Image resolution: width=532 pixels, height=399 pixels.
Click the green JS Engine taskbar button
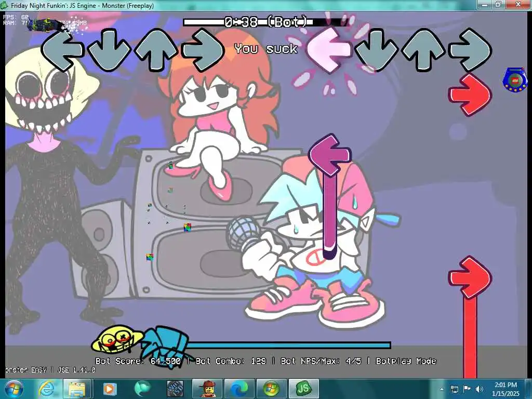click(x=303, y=389)
